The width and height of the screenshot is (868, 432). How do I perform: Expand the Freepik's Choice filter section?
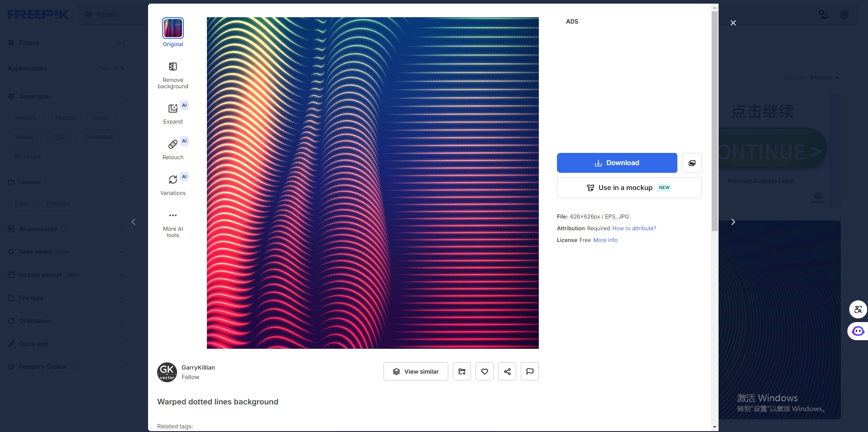[x=121, y=367]
